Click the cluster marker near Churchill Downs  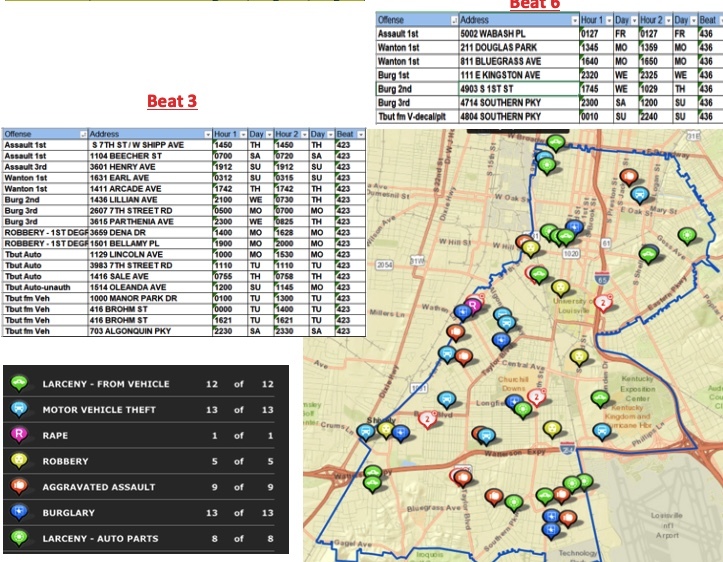[x=535, y=396]
